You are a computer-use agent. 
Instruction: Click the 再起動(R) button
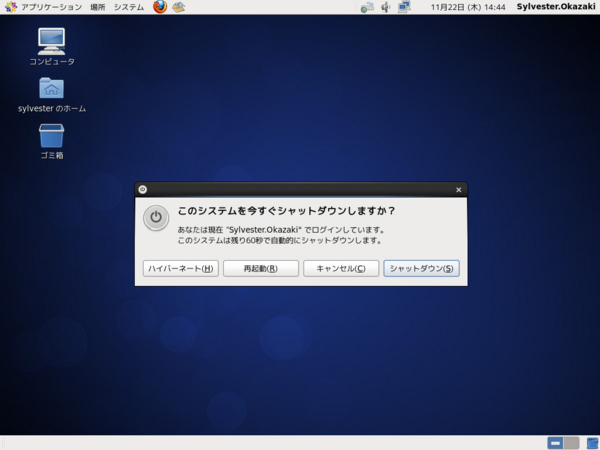coord(261,268)
